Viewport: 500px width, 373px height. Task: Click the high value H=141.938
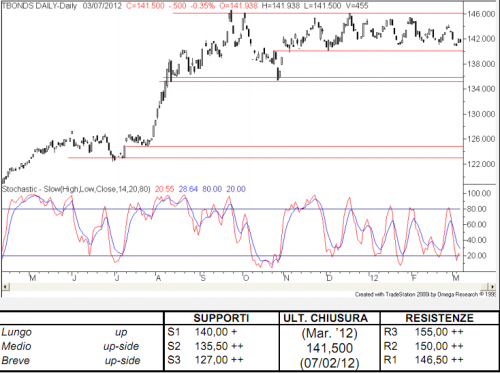pyautogui.click(x=280, y=6)
